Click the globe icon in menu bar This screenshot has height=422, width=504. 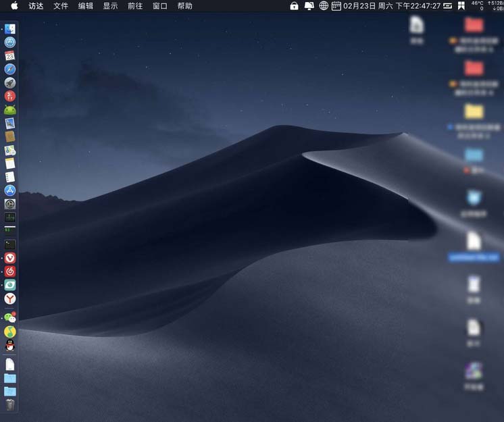(x=324, y=6)
